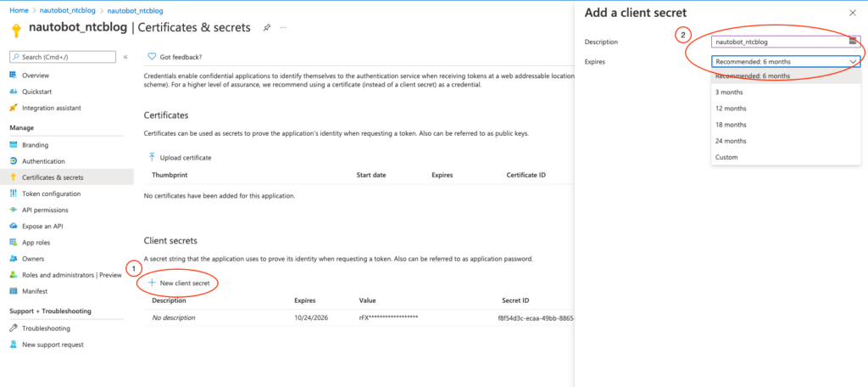The width and height of the screenshot is (868, 387).
Task: Open Troubleshooting menu item
Action: tap(46, 328)
